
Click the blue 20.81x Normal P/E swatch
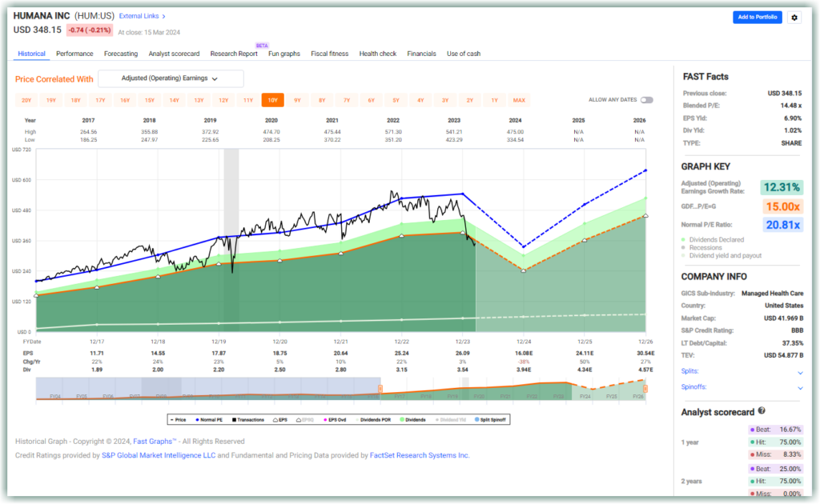pyautogui.click(x=782, y=225)
